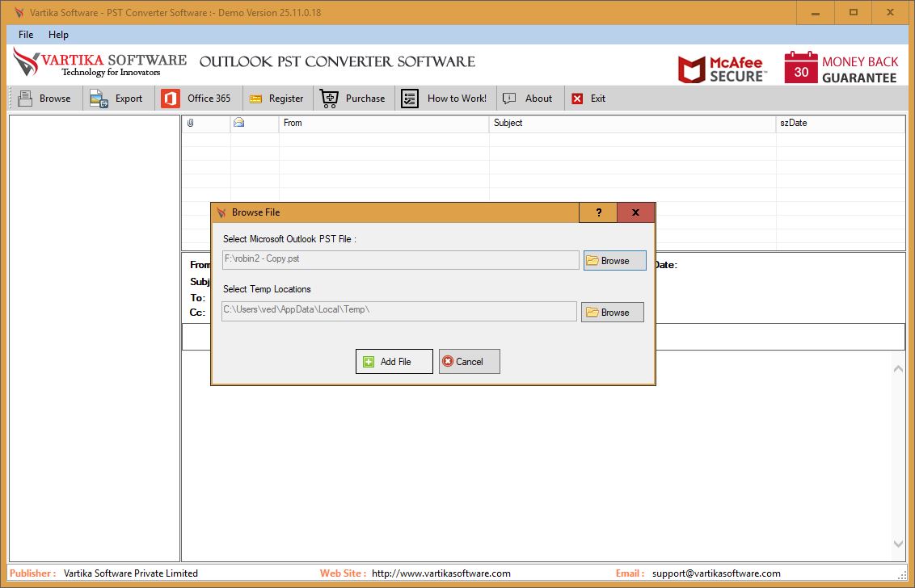Click the 'Select Microsoft Outlook PST File :' label
Viewport: 915px width, 588px height.
click(289, 239)
